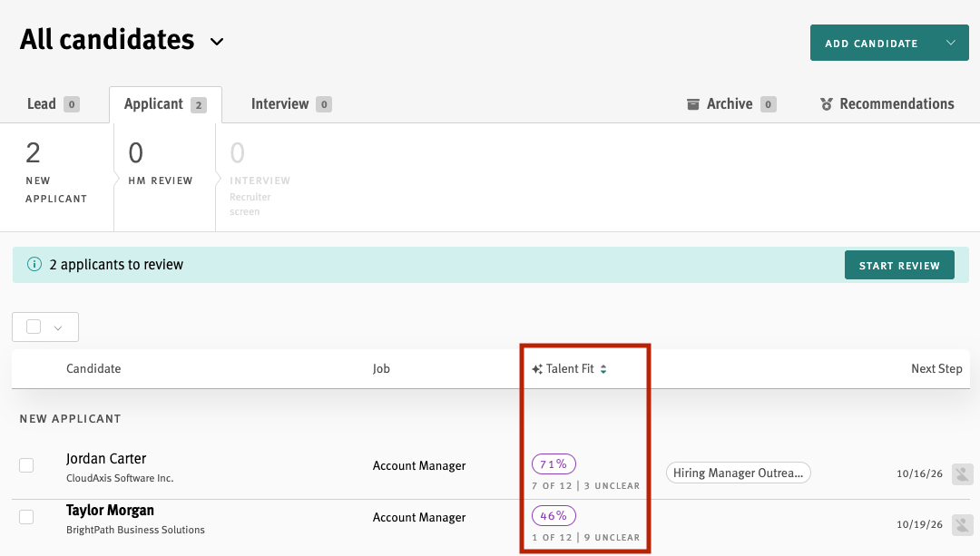Select Jordan Carter's checkbox
980x556 pixels.
[x=26, y=465]
